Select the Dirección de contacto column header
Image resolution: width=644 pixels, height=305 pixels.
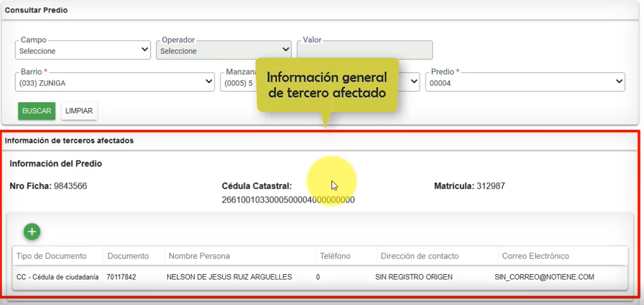(x=419, y=256)
